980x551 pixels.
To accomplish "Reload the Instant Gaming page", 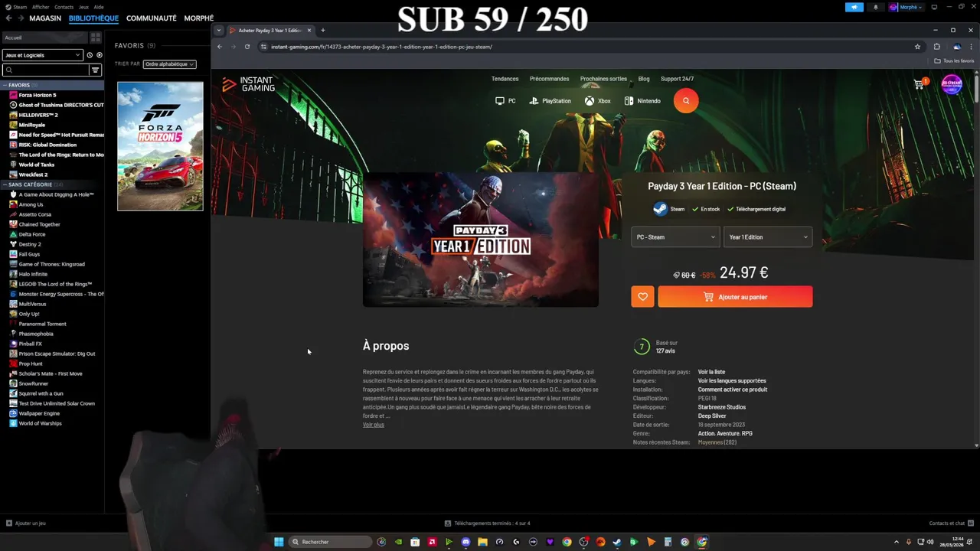I will click(x=247, y=47).
